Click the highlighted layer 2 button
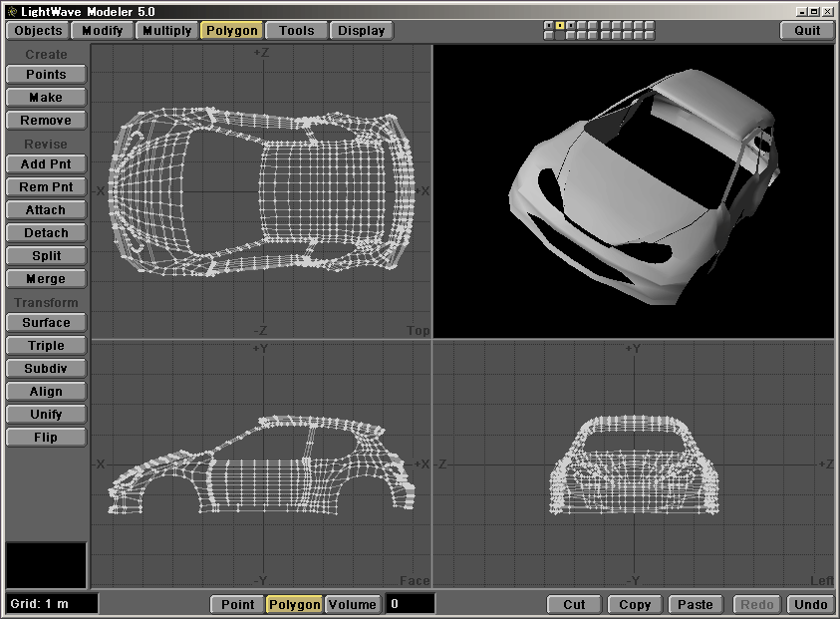Image resolution: width=840 pixels, height=619 pixels. click(560, 25)
